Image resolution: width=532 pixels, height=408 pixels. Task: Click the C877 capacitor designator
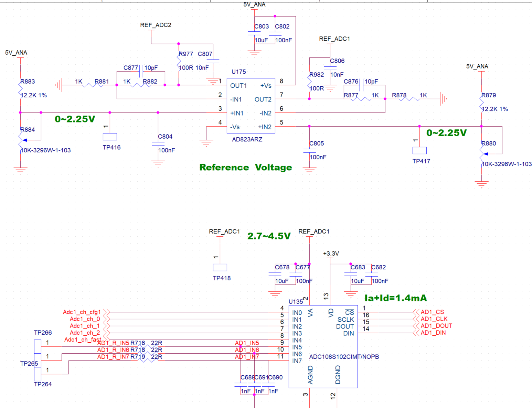[x=131, y=68]
